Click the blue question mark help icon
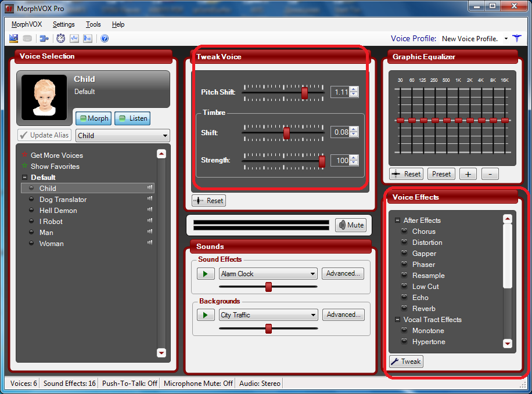 [x=105, y=38]
